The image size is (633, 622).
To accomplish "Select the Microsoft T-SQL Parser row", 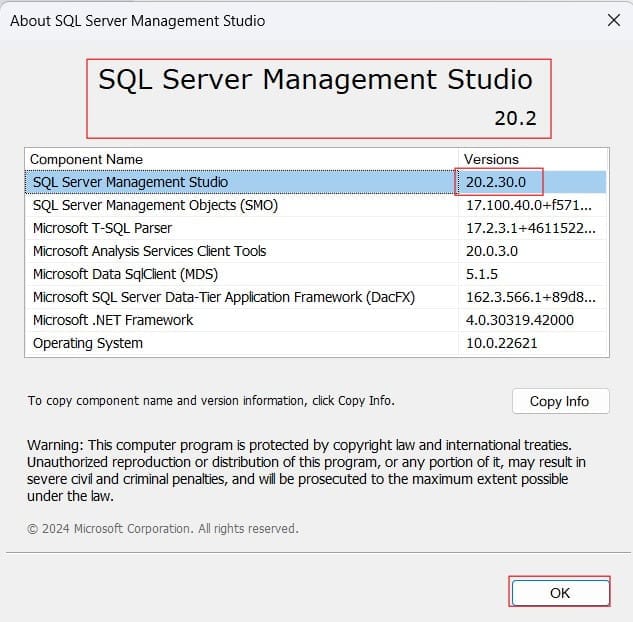I will (316, 228).
